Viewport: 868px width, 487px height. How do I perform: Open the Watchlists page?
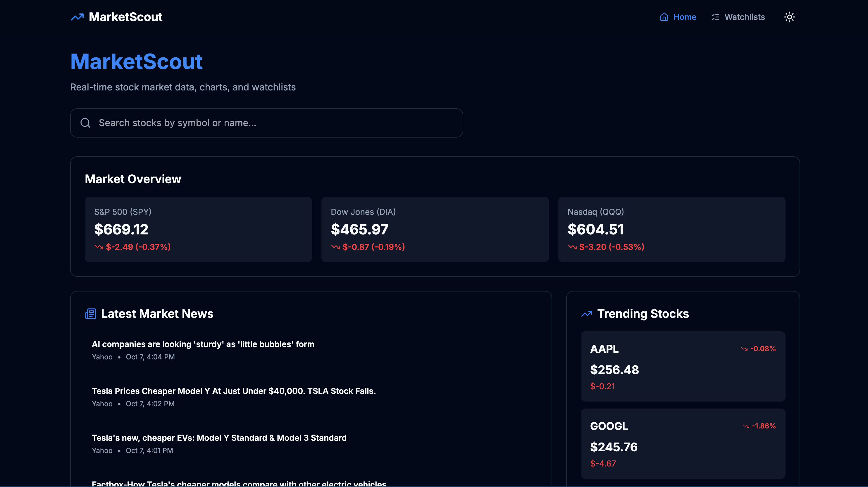point(744,17)
